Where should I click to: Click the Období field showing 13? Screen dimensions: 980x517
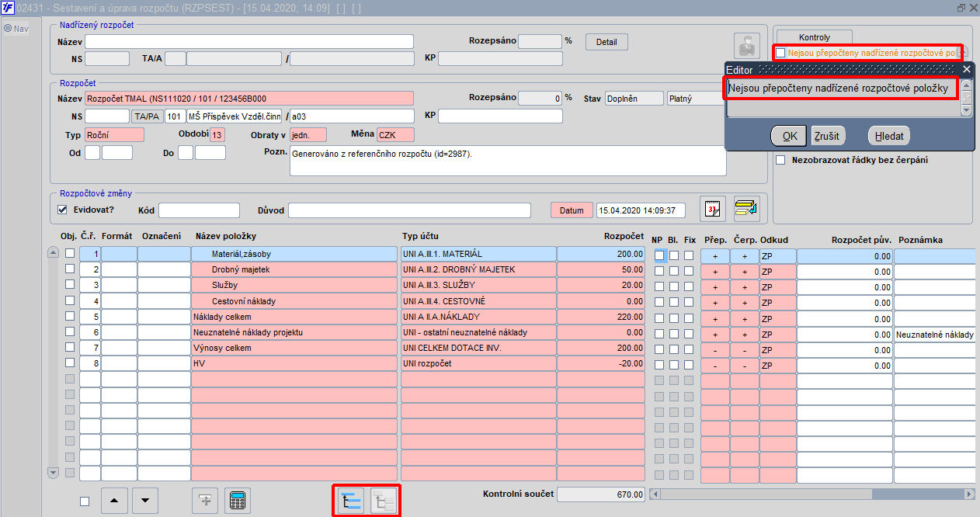(217, 135)
